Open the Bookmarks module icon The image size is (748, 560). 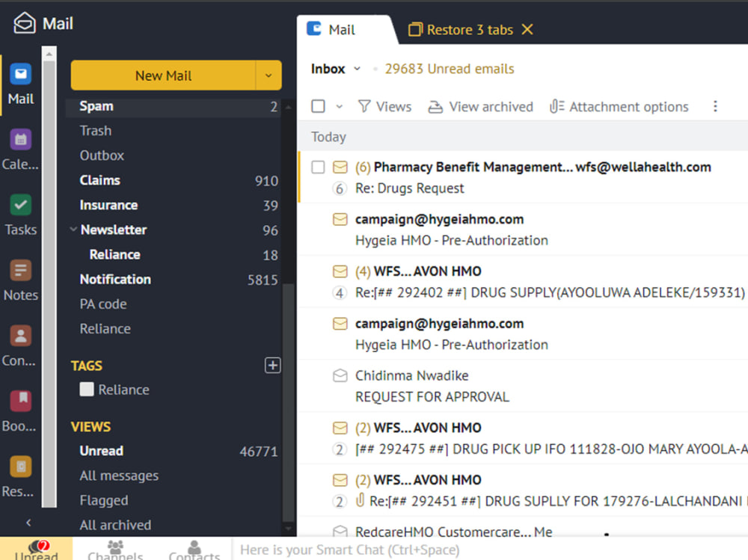point(20,401)
